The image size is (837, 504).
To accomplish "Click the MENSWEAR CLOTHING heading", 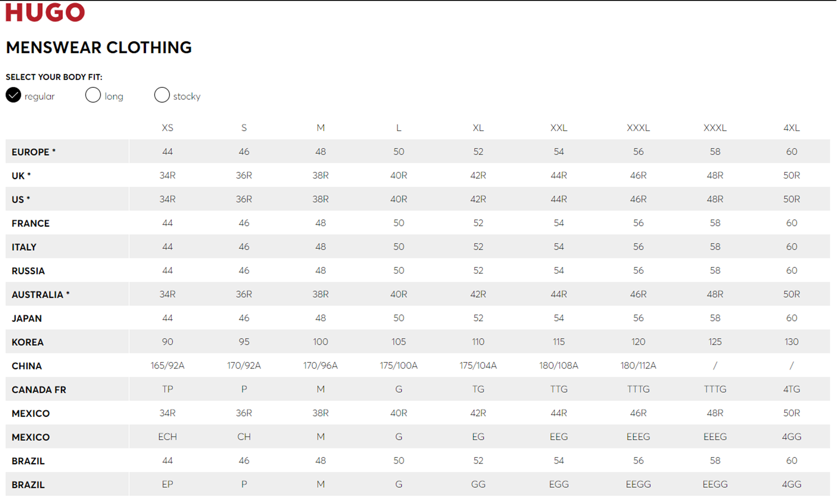I will pos(99,48).
